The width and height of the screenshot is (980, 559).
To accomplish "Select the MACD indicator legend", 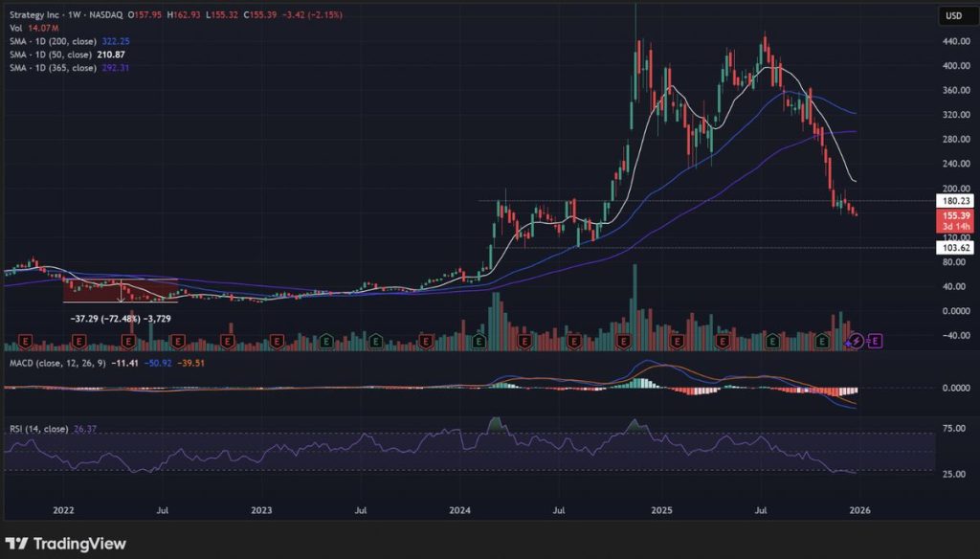I will pos(57,364).
